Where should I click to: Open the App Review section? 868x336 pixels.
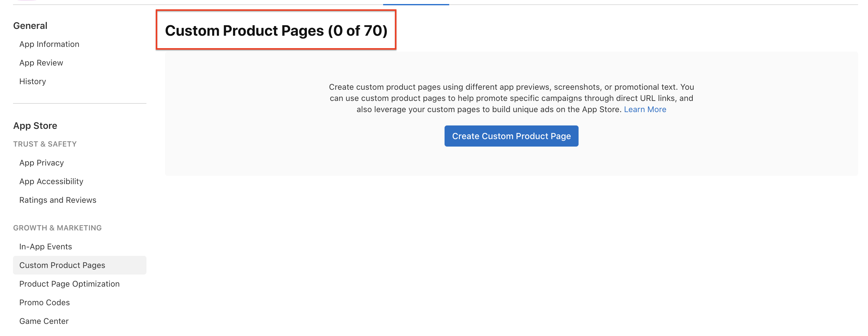[41, 62]
